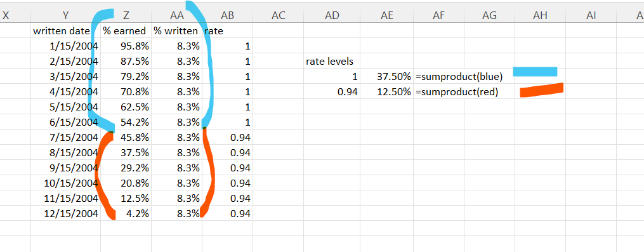Select the cell with date 12/15/2004
644x252 pixels.
[66, 213]
